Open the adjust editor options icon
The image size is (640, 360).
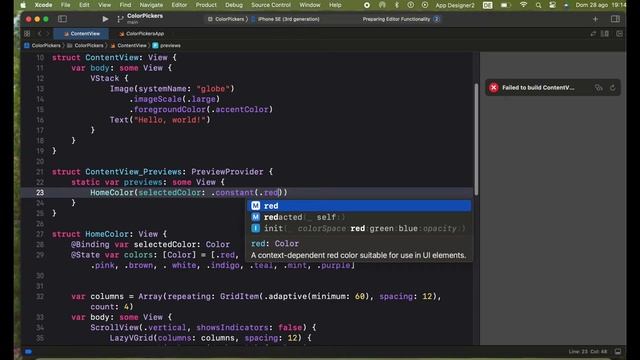pos(605,33)
